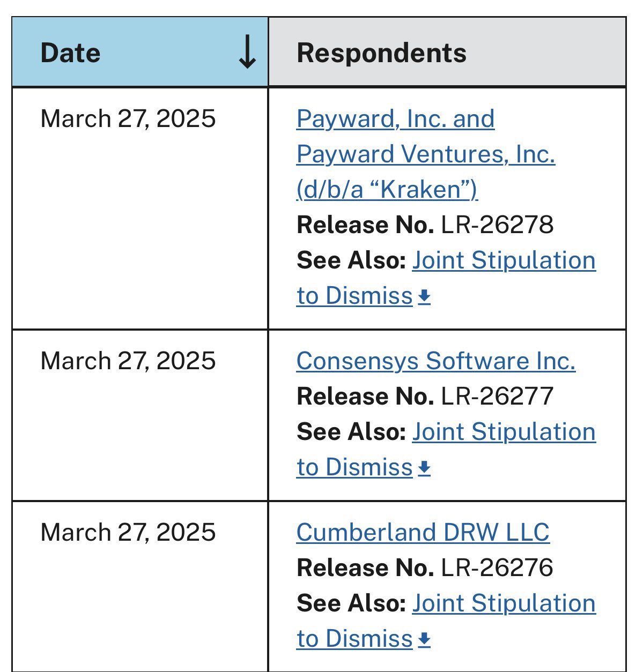Open the Cumberland DRW LLC link

[x=423, y=532]
